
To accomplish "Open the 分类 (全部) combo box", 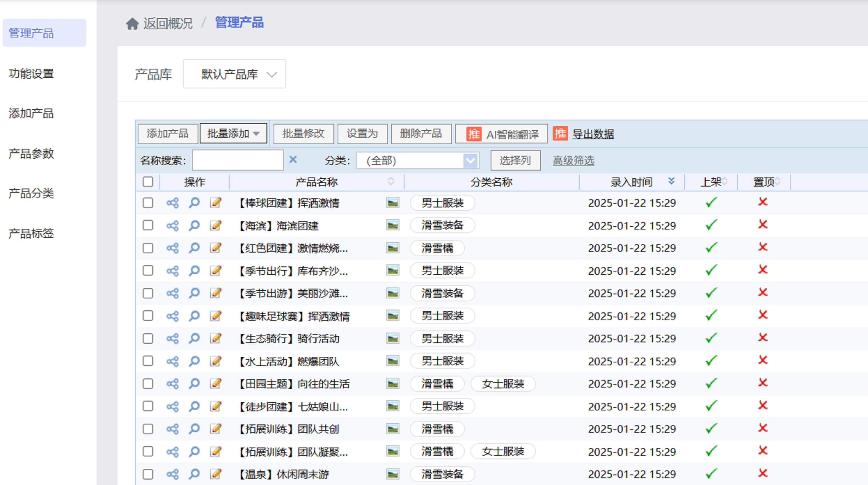I will click(418, 161).
